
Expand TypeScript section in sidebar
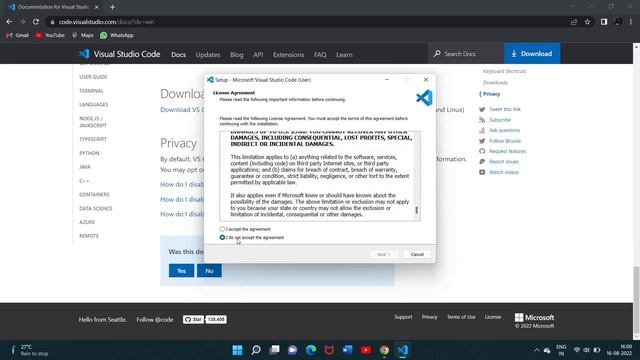pos(93,139)
